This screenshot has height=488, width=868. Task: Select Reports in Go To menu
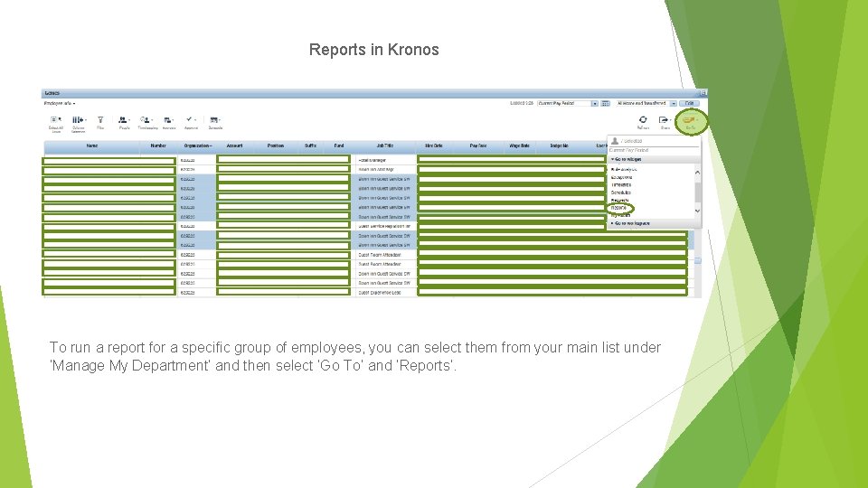pos(618,208)
